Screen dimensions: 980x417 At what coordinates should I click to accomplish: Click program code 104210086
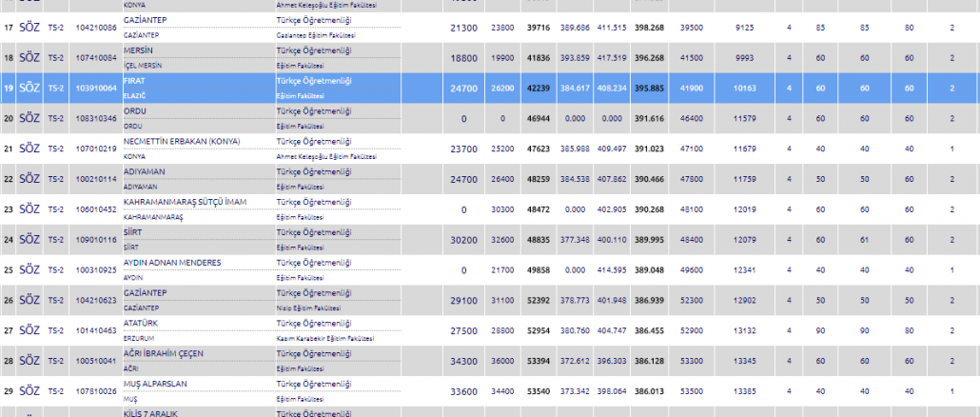click(x=94, y=28)
